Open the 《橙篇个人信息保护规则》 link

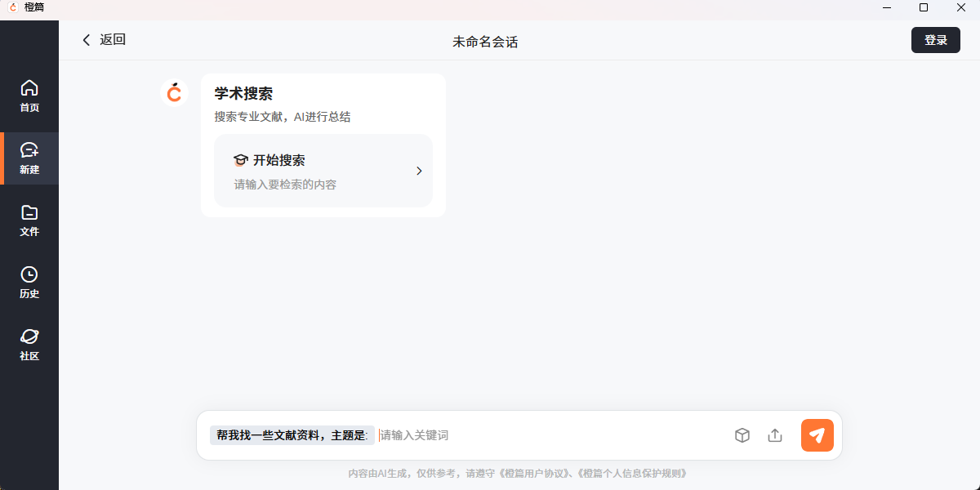click(x=632, y=474)
